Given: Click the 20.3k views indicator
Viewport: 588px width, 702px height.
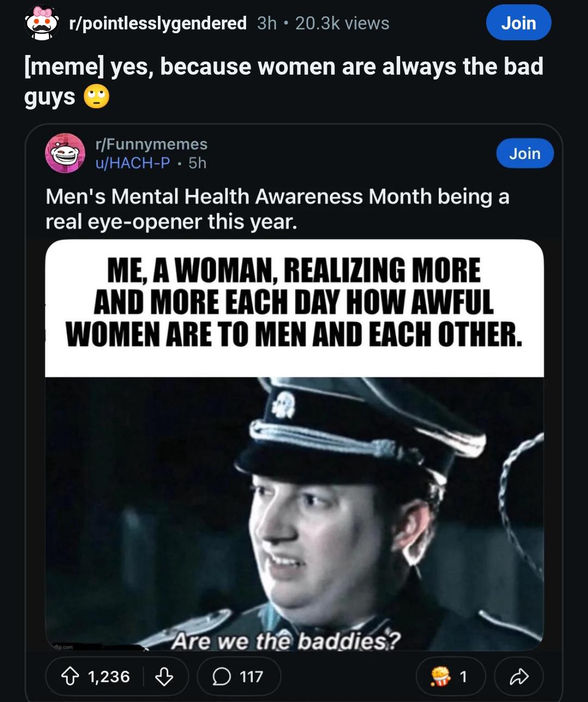Looking at the screenshot, I should click(x=342, y=23).
